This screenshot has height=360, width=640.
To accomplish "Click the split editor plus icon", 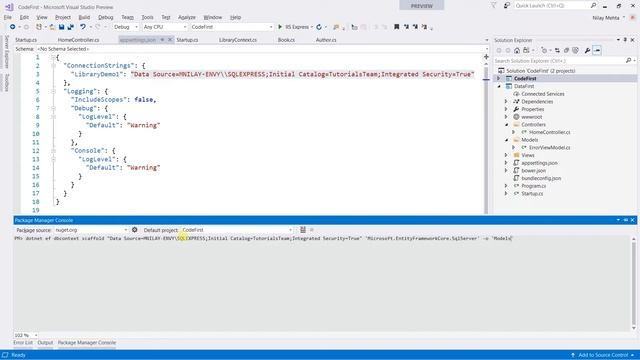I will [486, 57].
